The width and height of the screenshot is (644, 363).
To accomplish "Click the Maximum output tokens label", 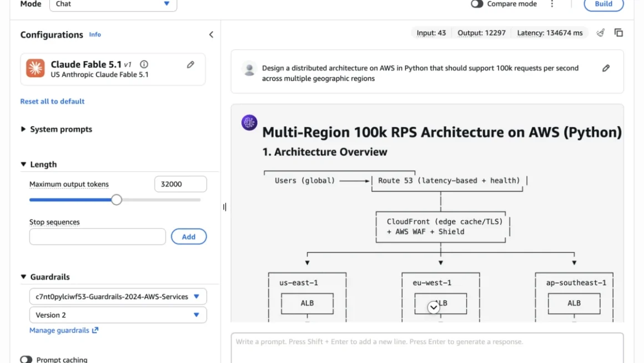I will [x=69, y=184].
